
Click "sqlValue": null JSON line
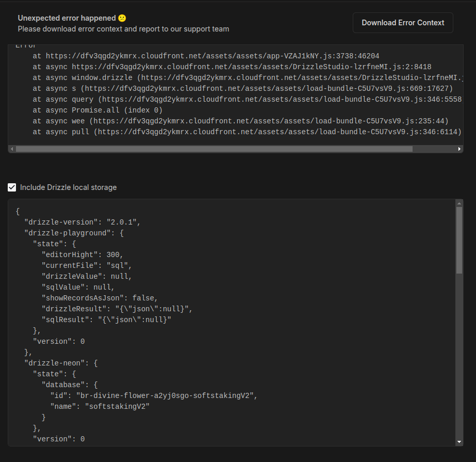click(x=78, y=287)
